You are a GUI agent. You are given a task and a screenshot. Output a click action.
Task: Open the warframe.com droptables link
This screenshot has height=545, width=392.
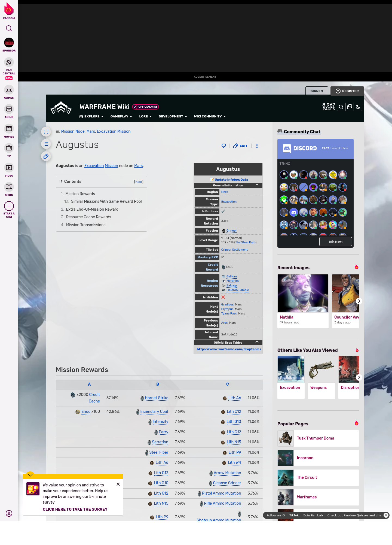click(229, 349)
